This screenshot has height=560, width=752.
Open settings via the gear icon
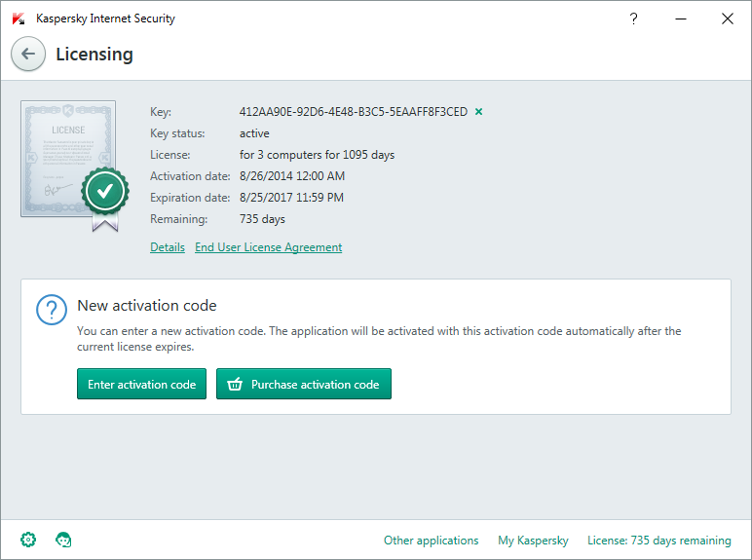(28, 540)
